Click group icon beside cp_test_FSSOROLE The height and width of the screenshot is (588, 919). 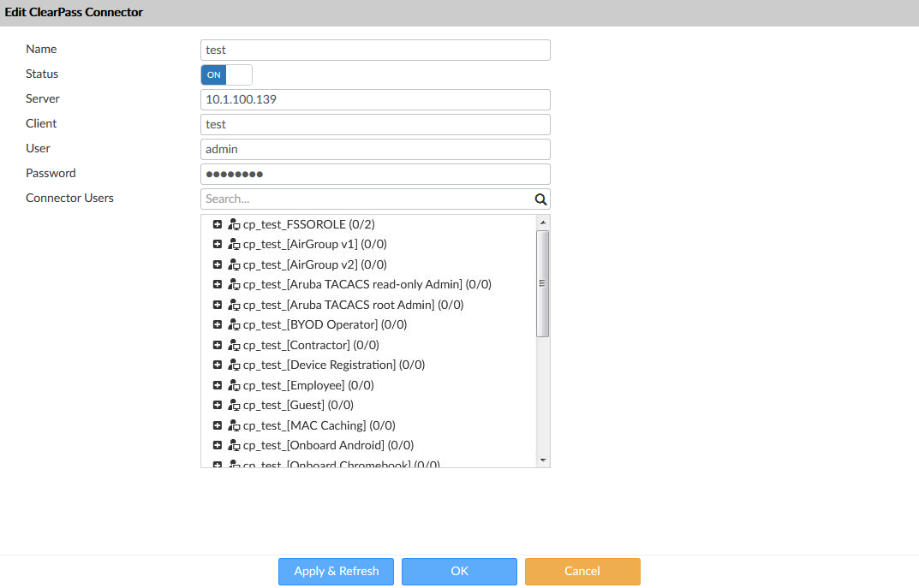pos(234,224)
